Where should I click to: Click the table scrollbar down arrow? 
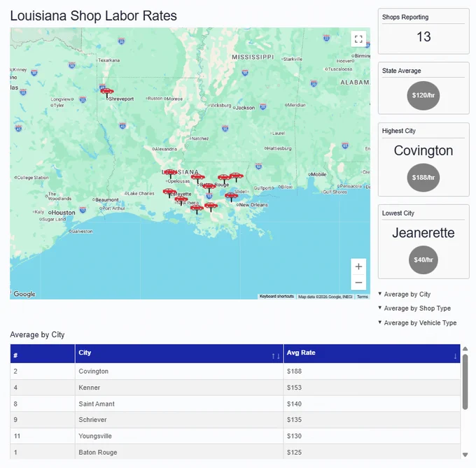coord(465,455)
